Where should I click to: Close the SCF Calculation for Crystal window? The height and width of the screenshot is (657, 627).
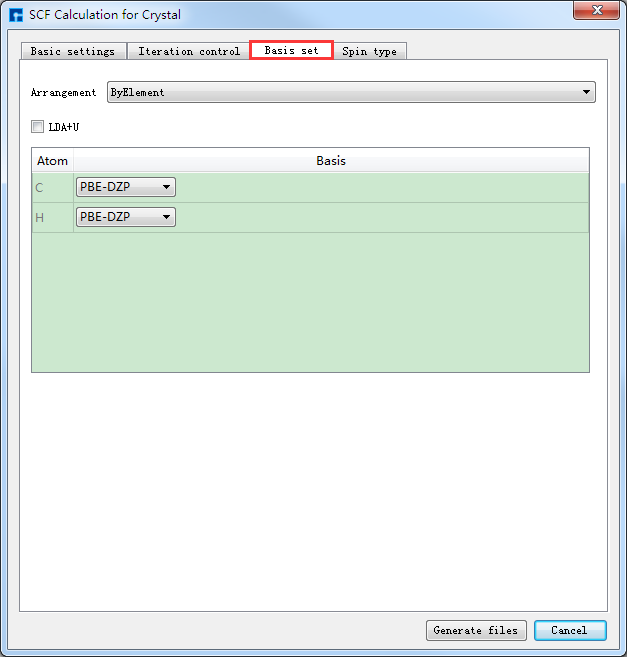pos(595,11)
